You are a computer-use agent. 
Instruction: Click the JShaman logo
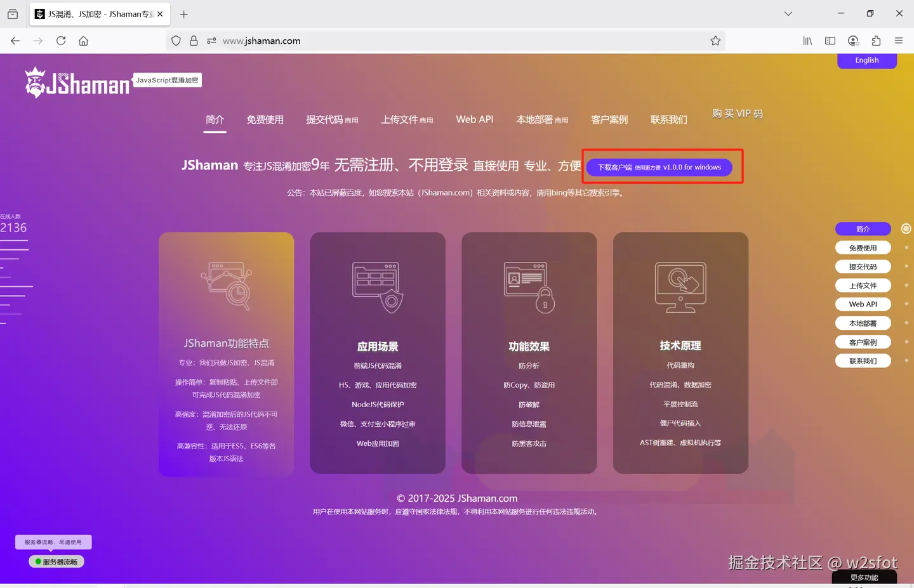click(77, 83)
